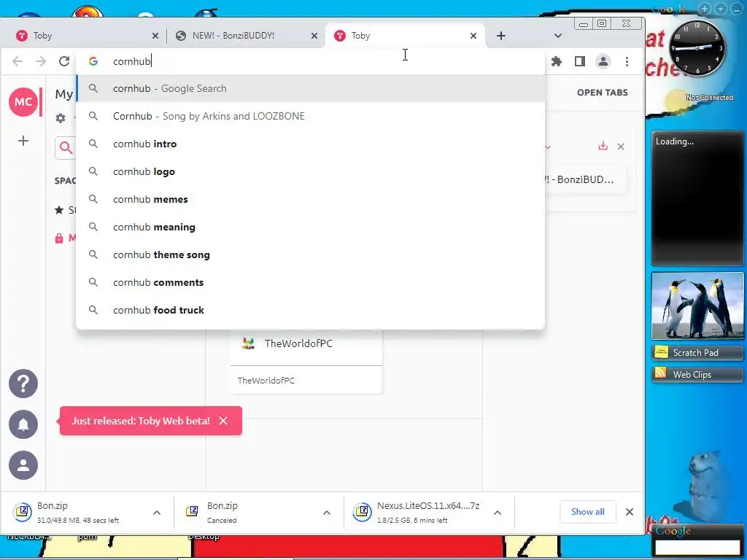747x560 pixels.
Task: Close the NEW! - BonziBUDDY! tab
Action: click(314, 36)
